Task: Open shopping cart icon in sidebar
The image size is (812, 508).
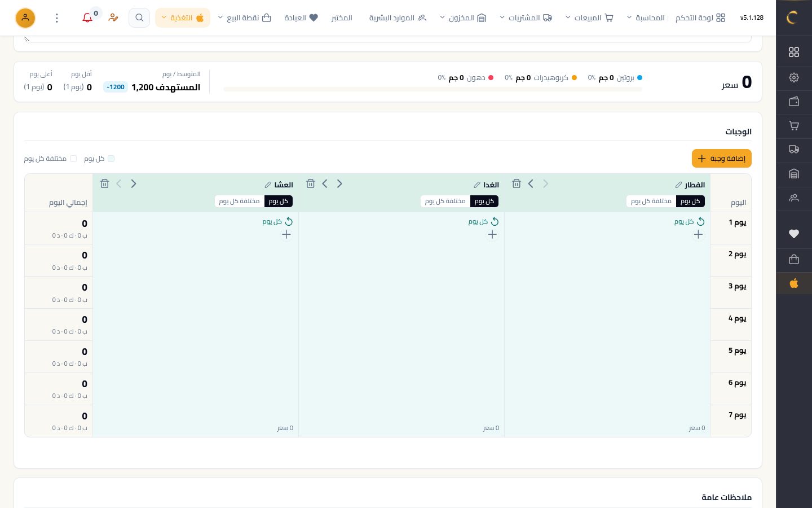Action: 794,125
